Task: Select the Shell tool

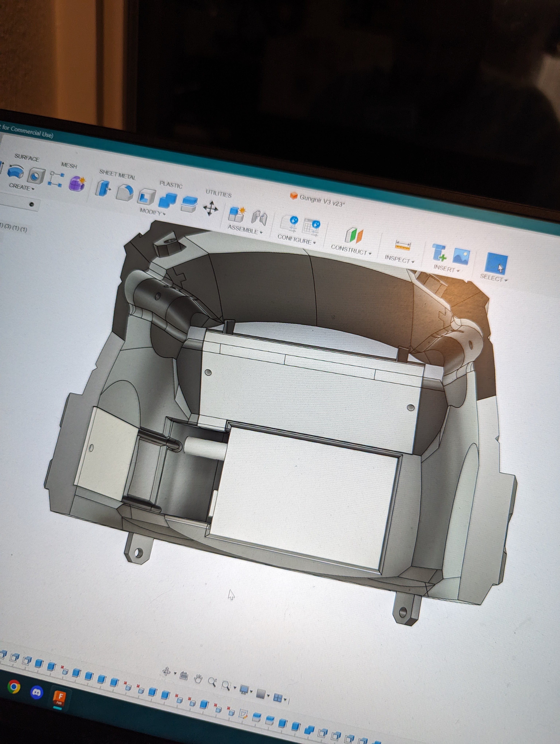Action: [147, 197]
